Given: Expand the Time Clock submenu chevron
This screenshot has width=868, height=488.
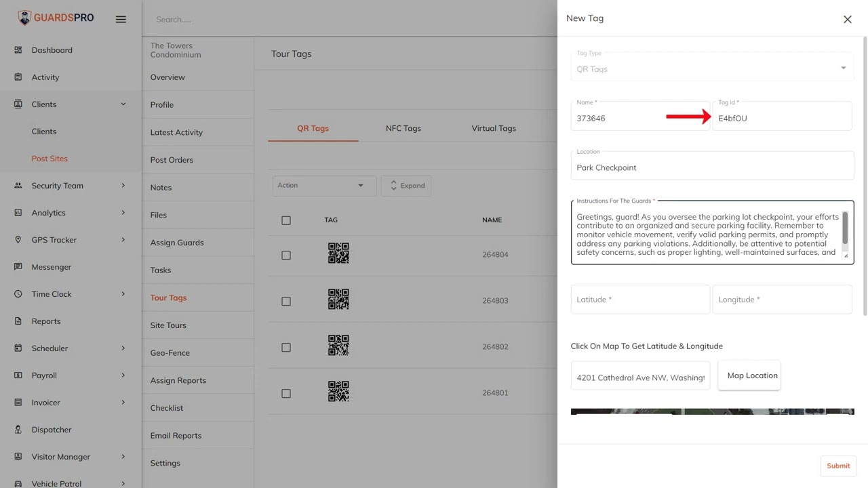Looking at the screenshot, I should tap(123, 294).
